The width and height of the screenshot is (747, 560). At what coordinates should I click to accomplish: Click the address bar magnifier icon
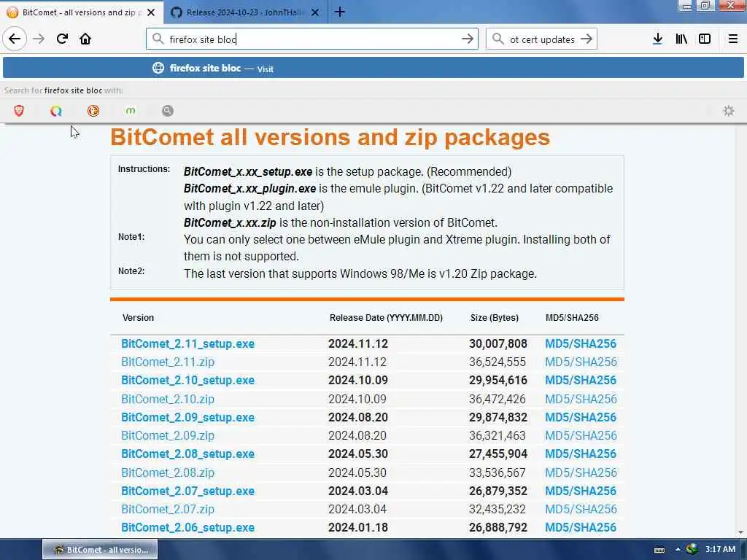pos(158,39)
